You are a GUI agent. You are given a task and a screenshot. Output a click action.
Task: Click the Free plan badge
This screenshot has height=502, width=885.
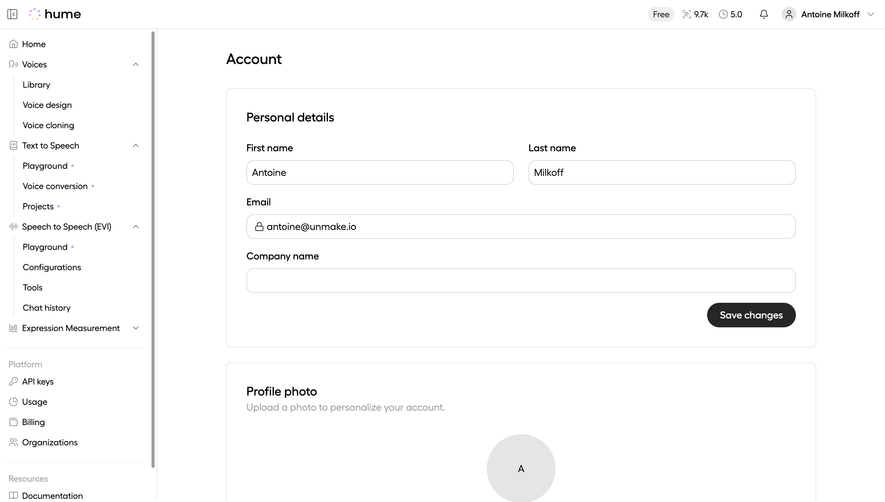click(x=661, y=14)
